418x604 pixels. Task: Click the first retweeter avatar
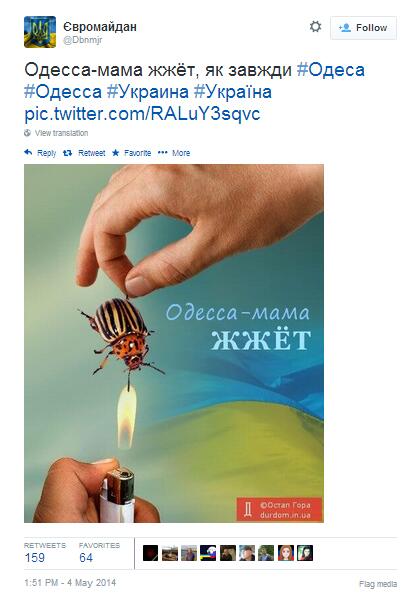pos(150,553)
